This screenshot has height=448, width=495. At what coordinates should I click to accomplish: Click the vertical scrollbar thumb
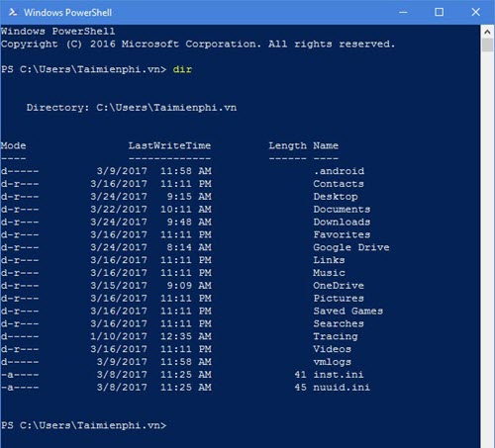click(487, 45)
